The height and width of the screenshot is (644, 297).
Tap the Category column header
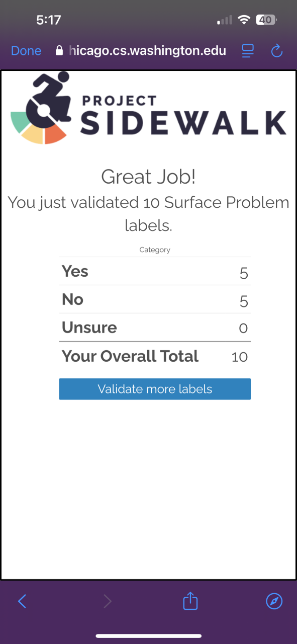click(155, 250)
